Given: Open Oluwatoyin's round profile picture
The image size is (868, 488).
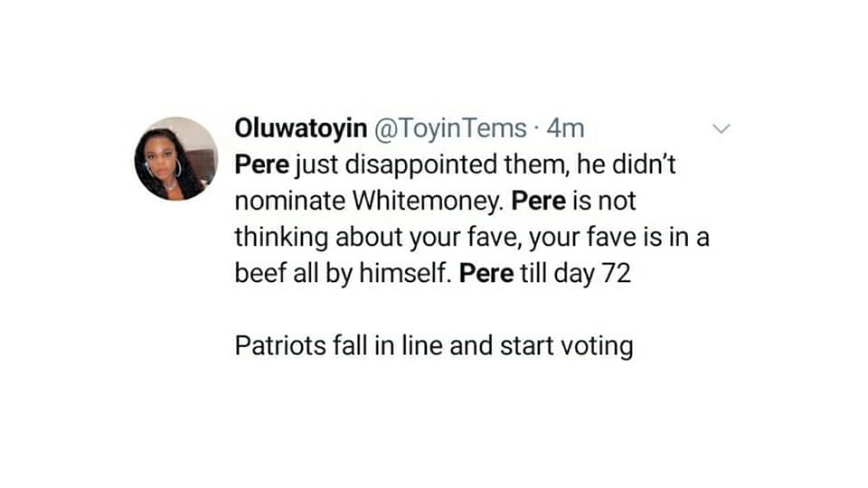Looking at the screenshot, I should coord(175,158).
